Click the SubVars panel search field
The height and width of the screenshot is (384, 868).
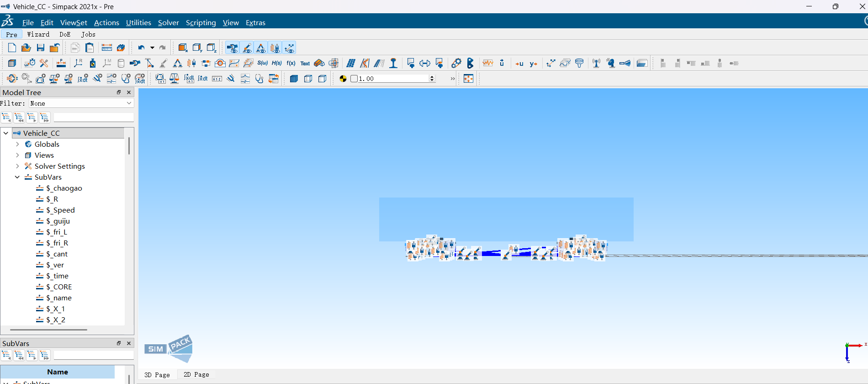[x=94, y=355]
